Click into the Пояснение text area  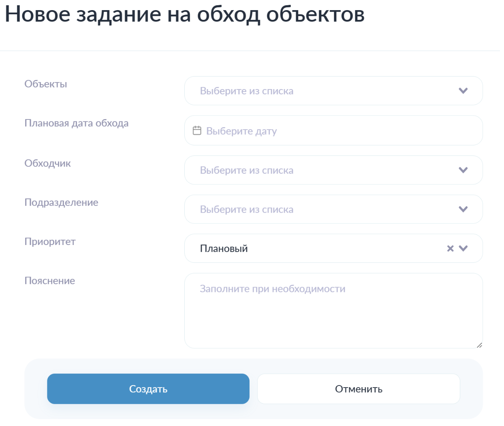pos(333,311)
